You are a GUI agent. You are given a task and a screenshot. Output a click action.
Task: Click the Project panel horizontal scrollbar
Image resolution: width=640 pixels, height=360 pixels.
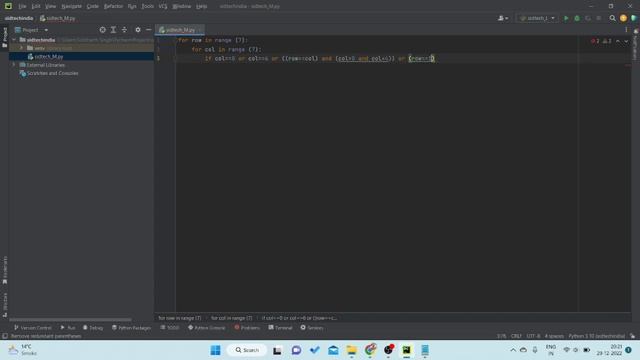70,320
